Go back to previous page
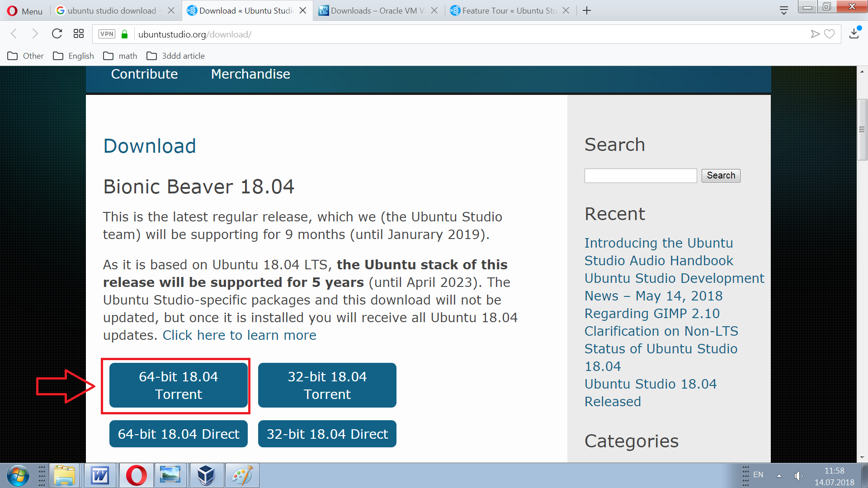The image size is (868, 488). [14, 34]
